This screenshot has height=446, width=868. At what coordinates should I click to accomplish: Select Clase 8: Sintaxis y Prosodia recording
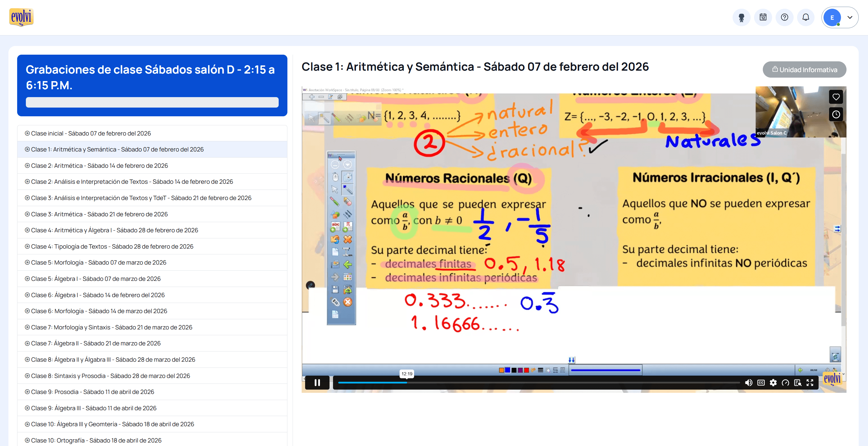[152, 376]
